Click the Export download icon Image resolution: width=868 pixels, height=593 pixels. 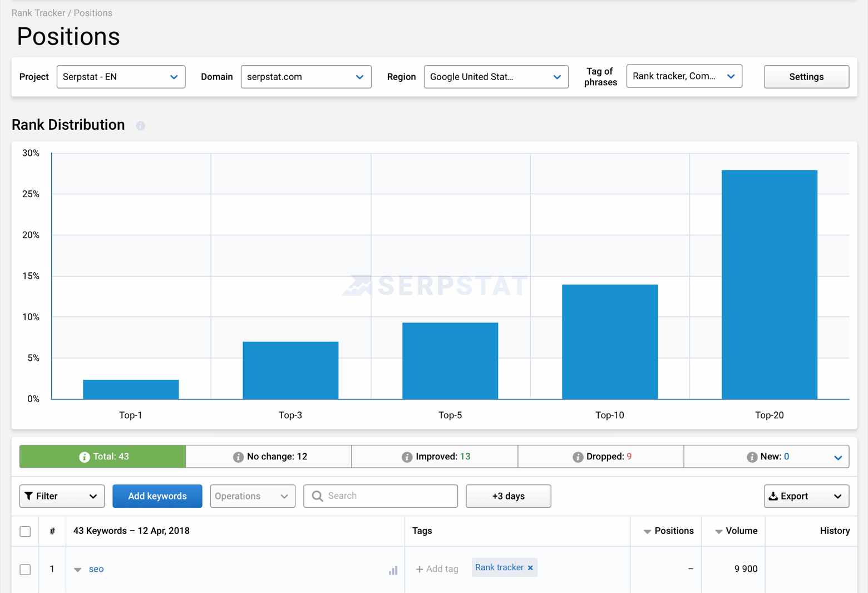[x=773, y=496]
